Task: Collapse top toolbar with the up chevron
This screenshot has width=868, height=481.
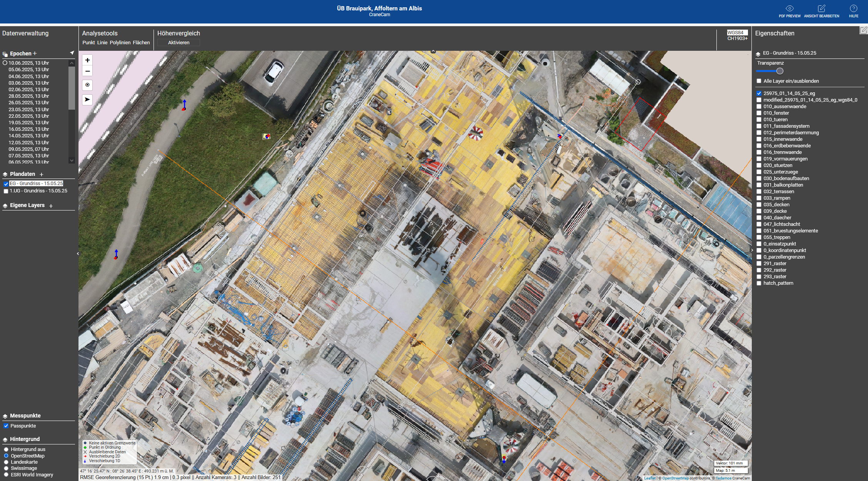Action: pyautogui.click(x=433, y=51)
